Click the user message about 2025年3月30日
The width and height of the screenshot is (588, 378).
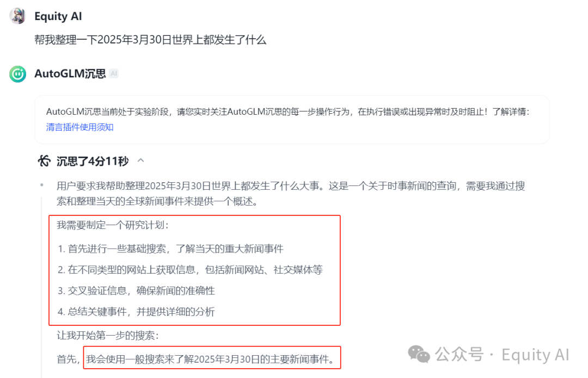150,40
